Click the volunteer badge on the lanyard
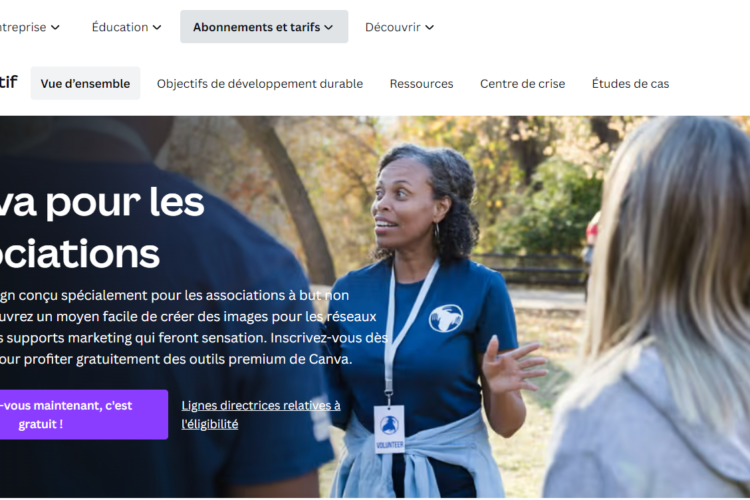The height and width of the screenshot is (500, 750). click(389, 429)
